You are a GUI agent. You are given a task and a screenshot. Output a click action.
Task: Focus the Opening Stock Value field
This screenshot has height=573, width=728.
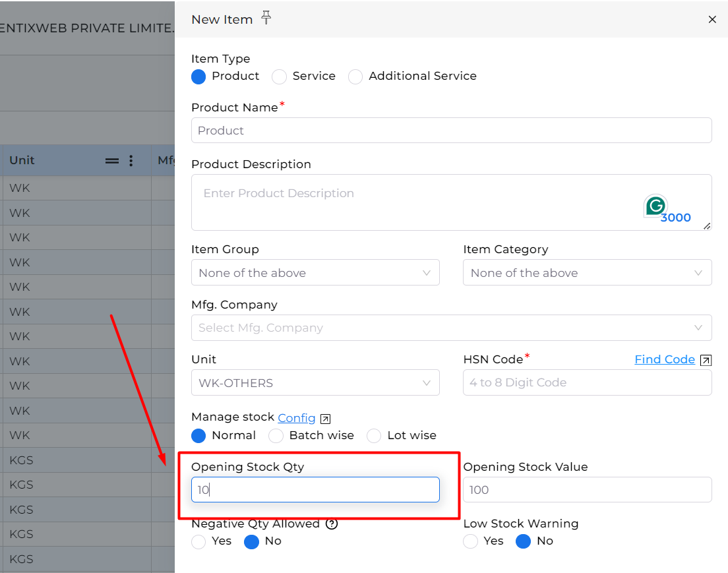587,489
